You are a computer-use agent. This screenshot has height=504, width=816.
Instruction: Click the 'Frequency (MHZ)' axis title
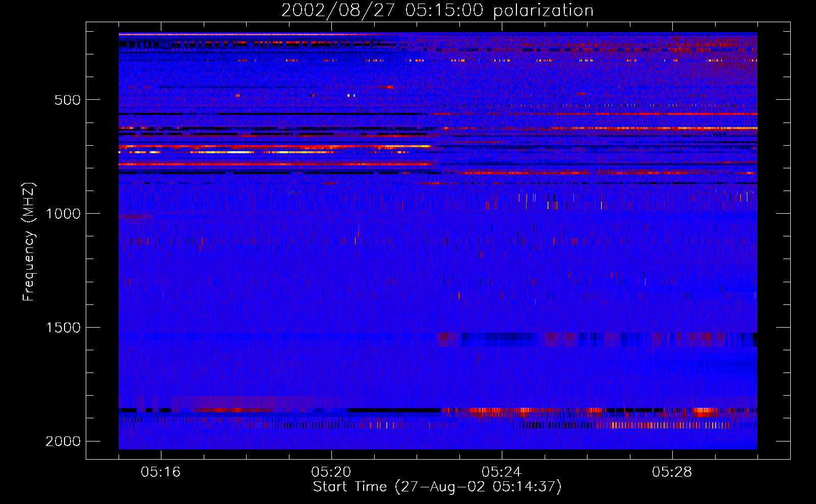pyautogui.click(x=29, y=242)
